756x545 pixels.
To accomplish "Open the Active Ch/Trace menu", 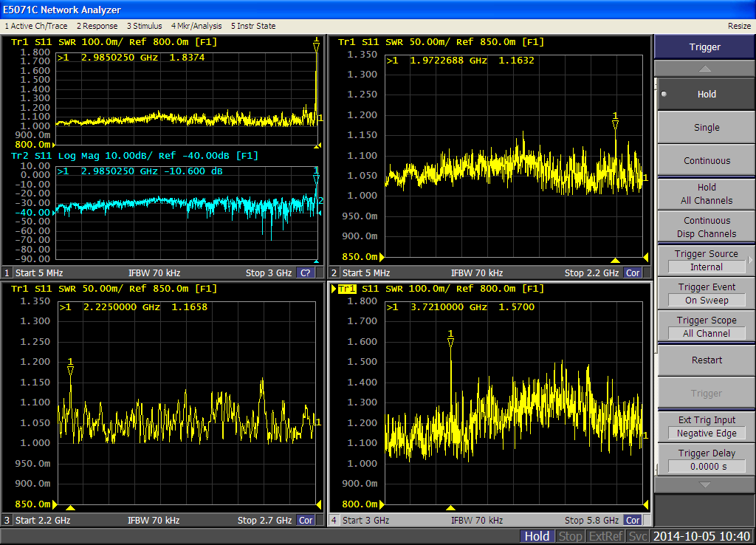I will (x=36, y=26).
